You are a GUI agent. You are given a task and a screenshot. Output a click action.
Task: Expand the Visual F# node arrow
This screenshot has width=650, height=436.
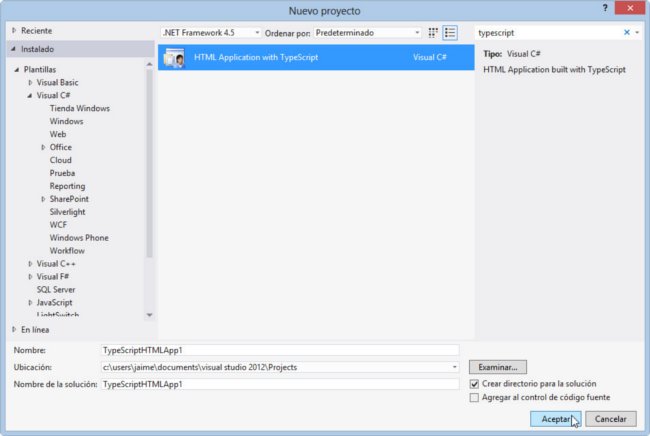30,276
